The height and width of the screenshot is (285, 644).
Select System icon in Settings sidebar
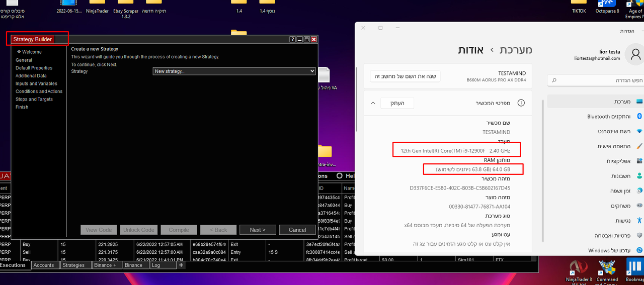(639, 102)
